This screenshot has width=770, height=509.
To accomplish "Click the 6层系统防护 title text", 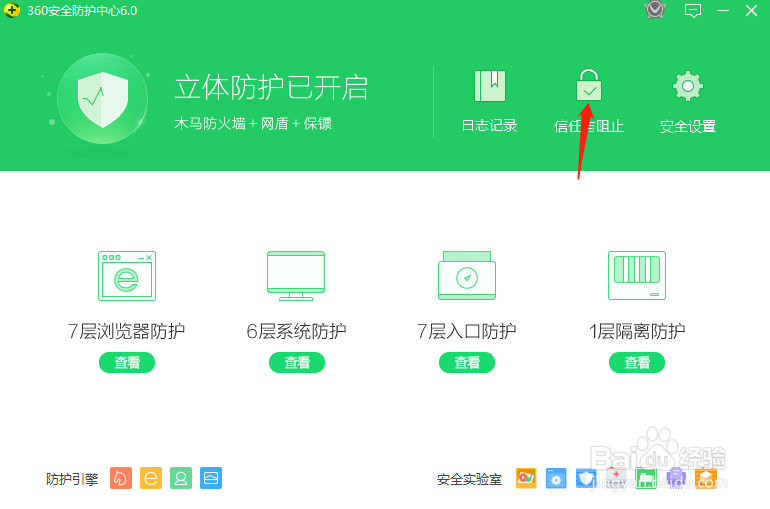I will tap(296, 331).
